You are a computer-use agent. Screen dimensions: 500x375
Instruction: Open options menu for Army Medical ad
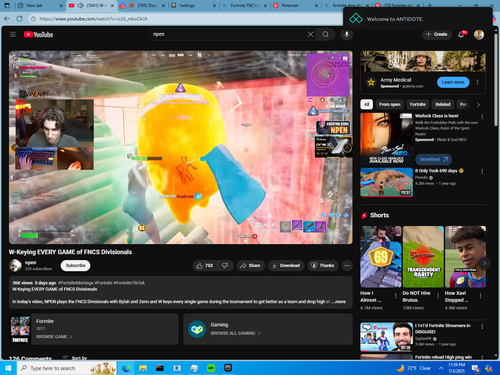point(477,82)
